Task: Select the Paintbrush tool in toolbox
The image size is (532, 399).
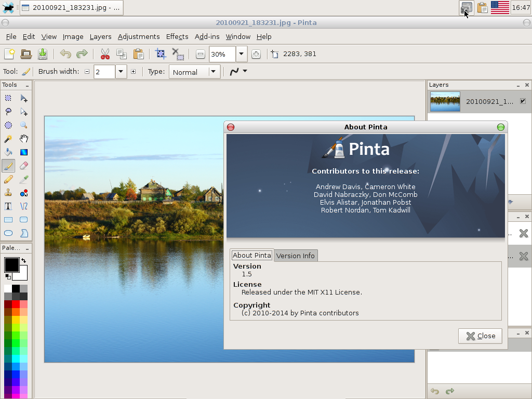Action: [8, 166]
